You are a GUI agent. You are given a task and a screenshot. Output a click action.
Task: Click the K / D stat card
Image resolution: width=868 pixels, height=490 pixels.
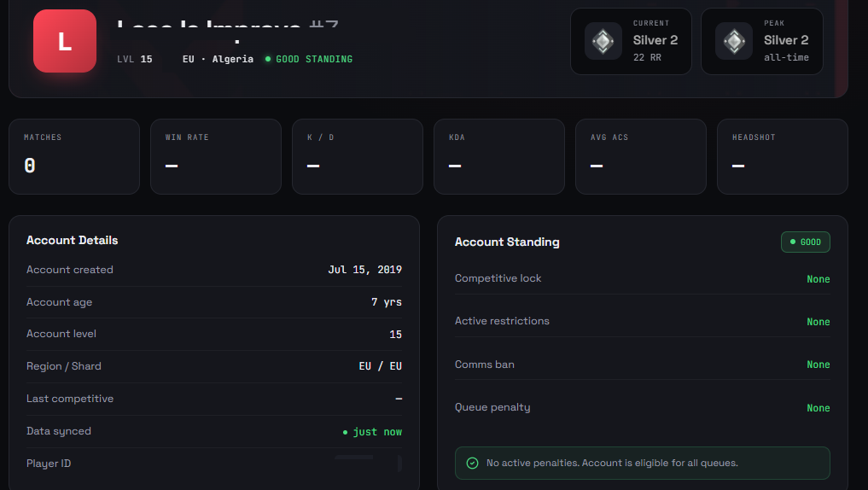coord(358,157)
